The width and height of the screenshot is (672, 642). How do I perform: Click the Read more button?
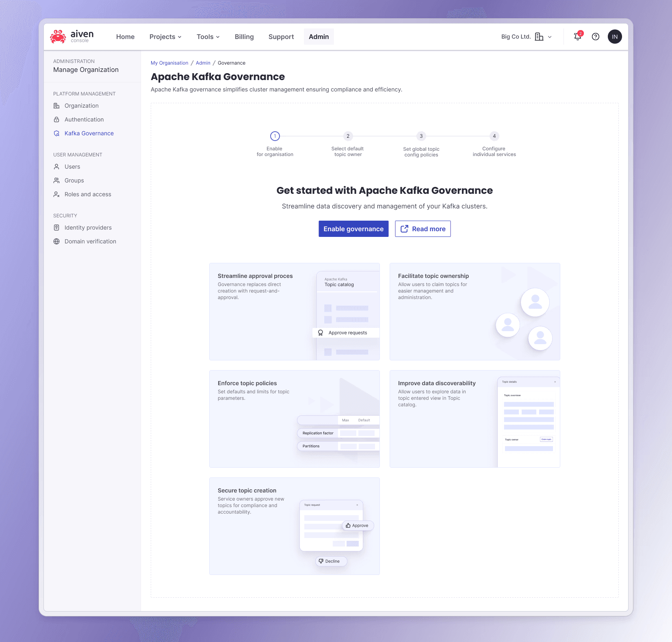click(x=423, y=229)
